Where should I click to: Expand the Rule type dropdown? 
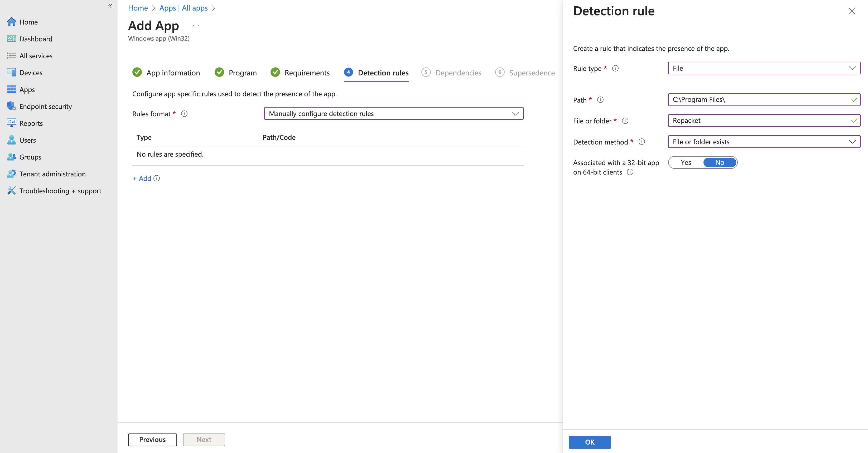click(x=764, y=68)
